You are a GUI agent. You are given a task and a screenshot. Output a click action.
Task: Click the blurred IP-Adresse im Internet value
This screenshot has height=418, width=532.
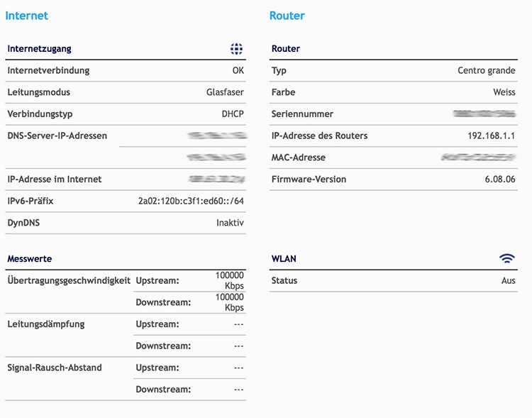pyautogui.click(x=216, y=180)
